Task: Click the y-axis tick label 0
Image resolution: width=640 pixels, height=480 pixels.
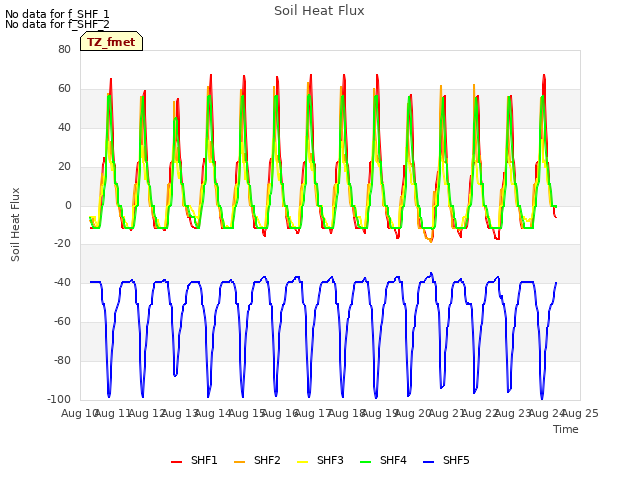Action: pos(68,205)
